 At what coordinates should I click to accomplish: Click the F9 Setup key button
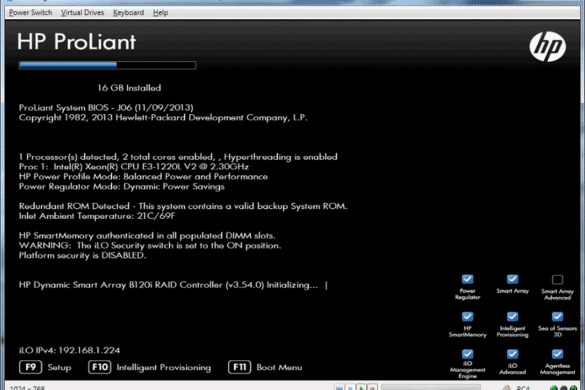31,367
